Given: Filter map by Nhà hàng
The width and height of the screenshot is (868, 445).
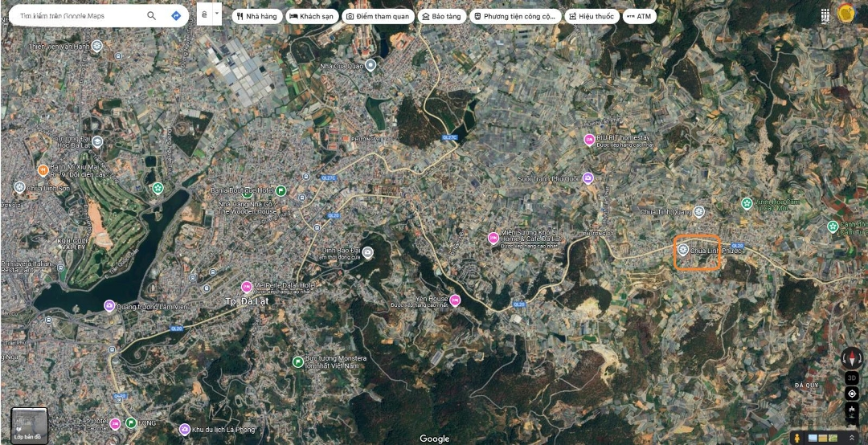Looking at the screenshot, I should [x=257, y=16].
